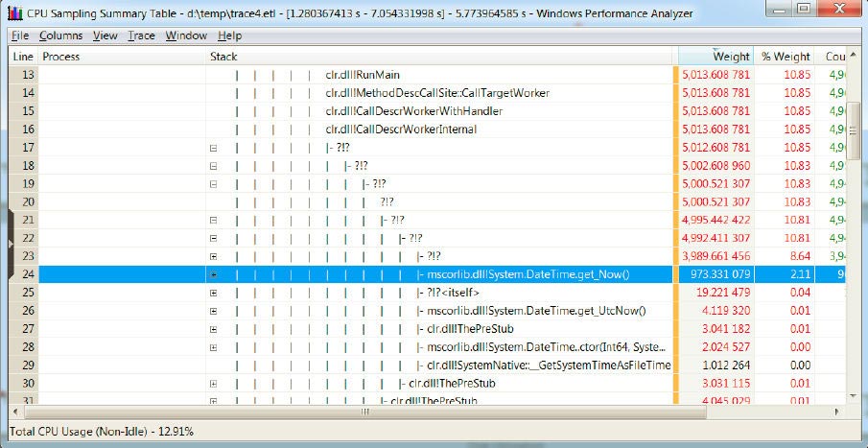
Task: Select clr.dll!MethodDescCallSite::CallTargetWorker row
Action: 426,93
